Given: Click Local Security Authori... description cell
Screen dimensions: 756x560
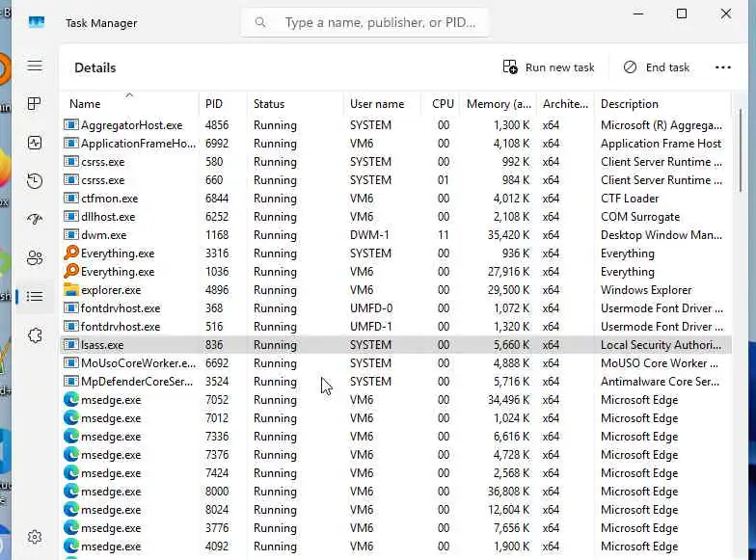Looking at the screenshot, I should tap(661, 345).
